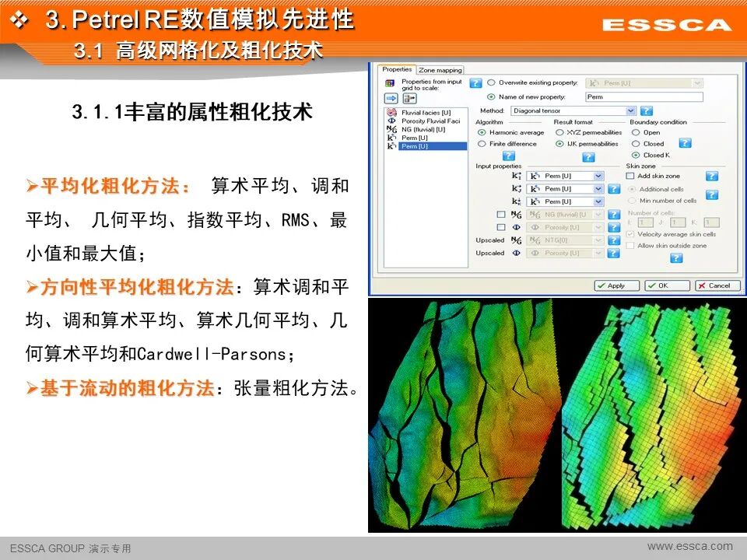Enable the Add skin zone checkbox
Viewport: 747px width, 560px height.
(x=630, y=177)
